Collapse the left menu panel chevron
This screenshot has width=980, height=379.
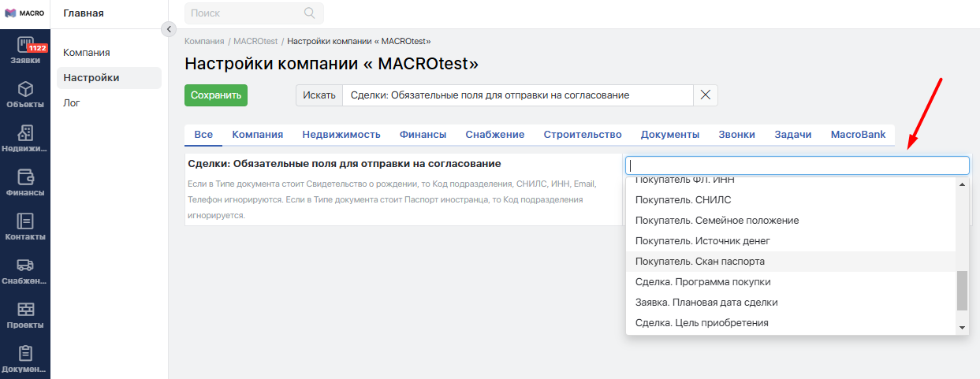click(168, 29)
